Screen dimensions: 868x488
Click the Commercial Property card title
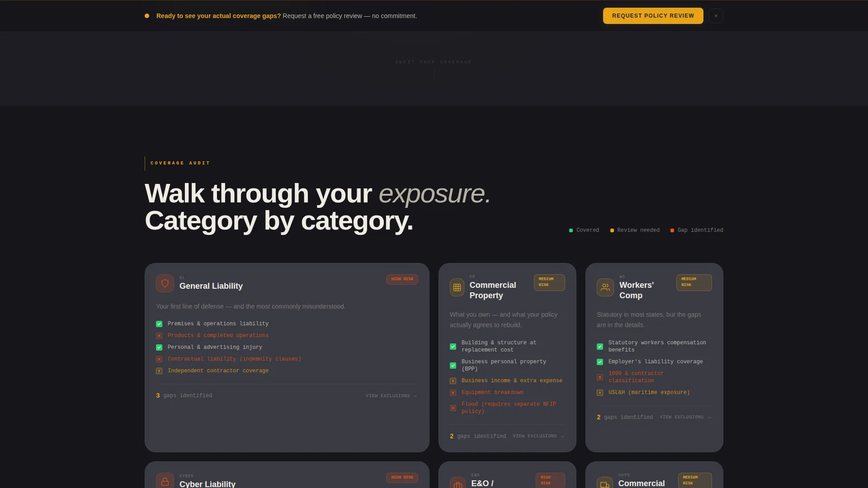click(x=493, y=290)
